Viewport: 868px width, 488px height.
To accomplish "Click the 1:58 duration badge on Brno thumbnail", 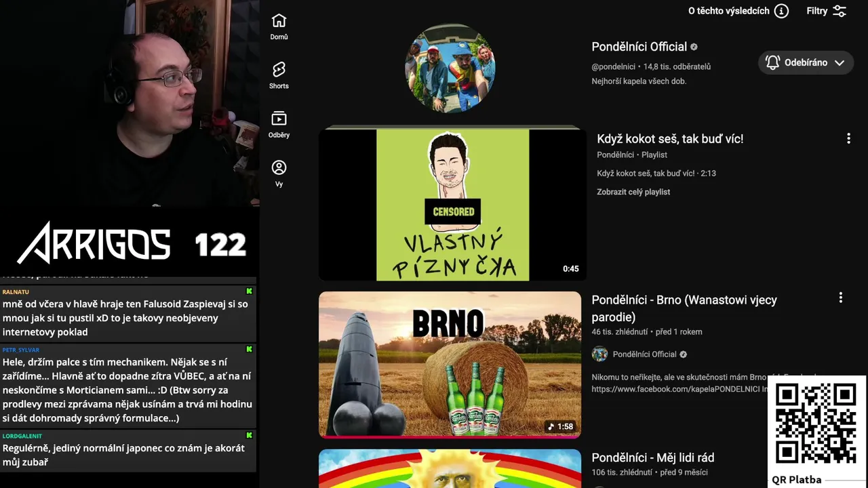I will point(561,426).
